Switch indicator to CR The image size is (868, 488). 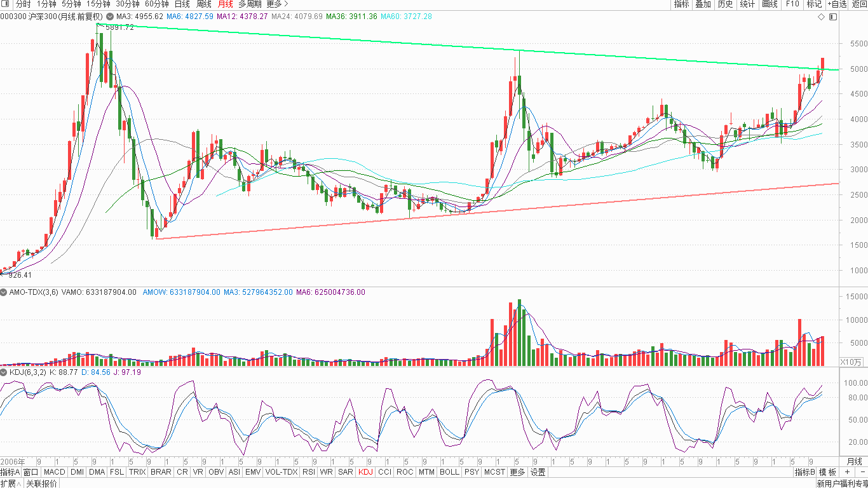(182, 472)
